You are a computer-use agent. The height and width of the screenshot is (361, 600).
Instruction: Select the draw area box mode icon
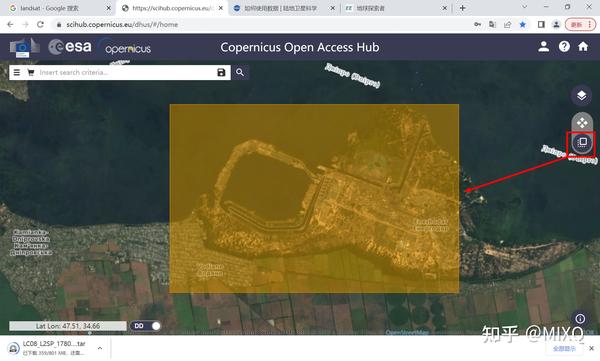(x=582, y=142)
